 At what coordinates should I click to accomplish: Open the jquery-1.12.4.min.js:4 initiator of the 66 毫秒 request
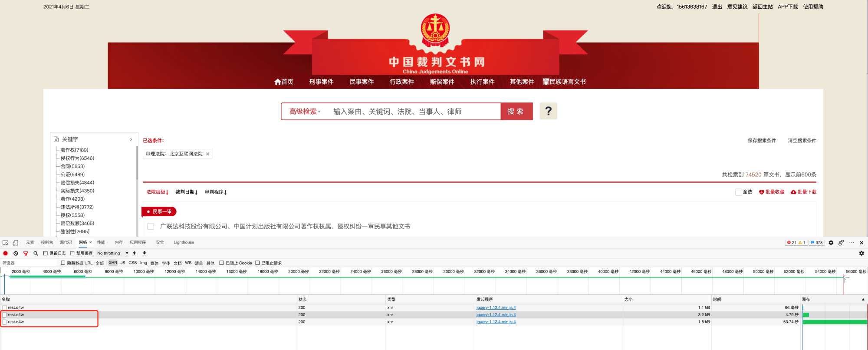click(x=496, y=308)
